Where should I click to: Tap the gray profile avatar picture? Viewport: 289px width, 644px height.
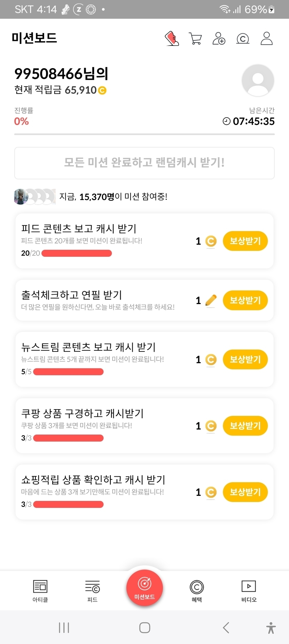(258, 80)
